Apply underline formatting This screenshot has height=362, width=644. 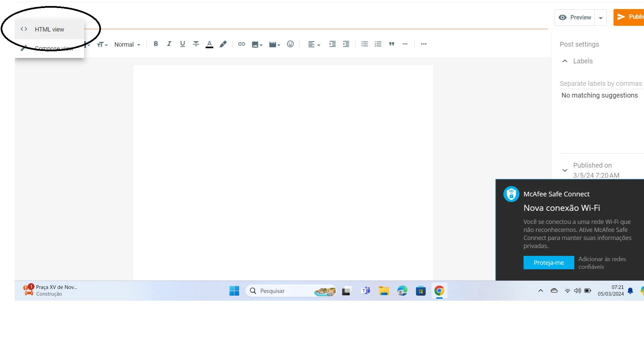tap(182, 44)
